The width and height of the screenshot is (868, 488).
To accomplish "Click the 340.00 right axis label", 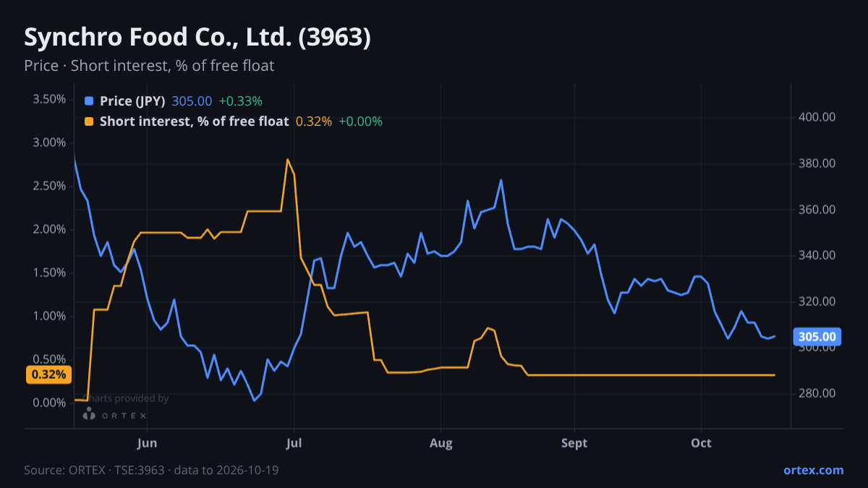I will [x=817, y=255].
